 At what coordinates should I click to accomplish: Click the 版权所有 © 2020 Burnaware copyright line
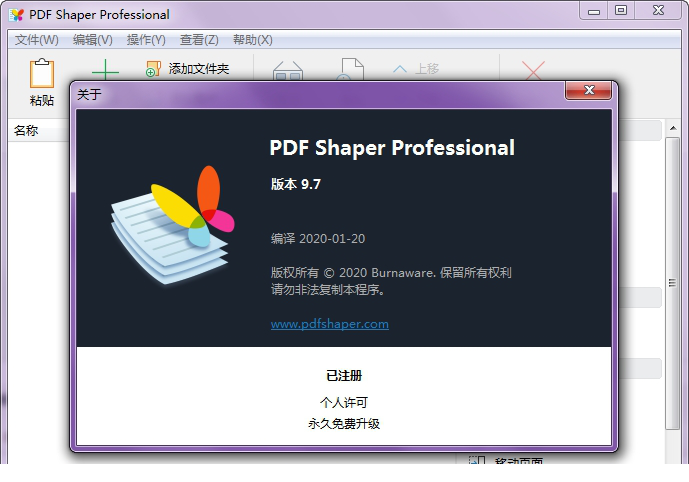tap(391, 273)
